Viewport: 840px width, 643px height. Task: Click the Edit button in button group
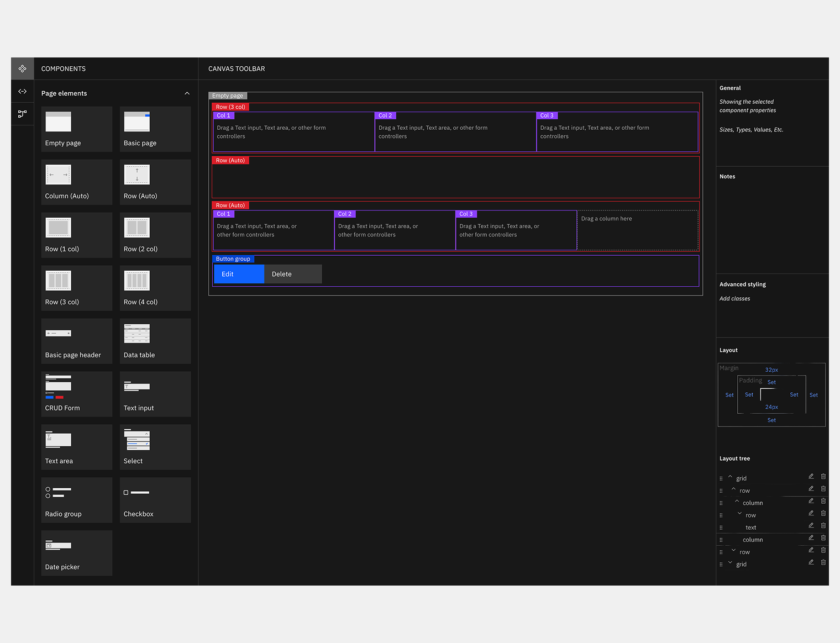239,274
